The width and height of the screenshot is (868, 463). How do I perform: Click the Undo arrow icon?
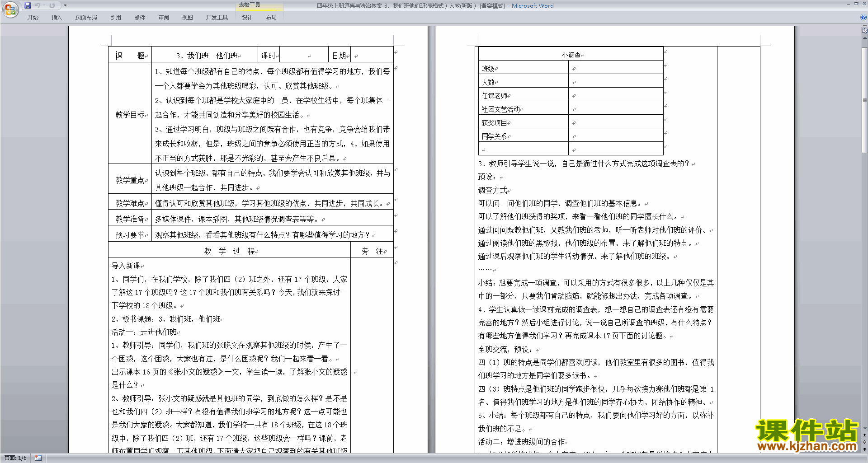(38, 5)
